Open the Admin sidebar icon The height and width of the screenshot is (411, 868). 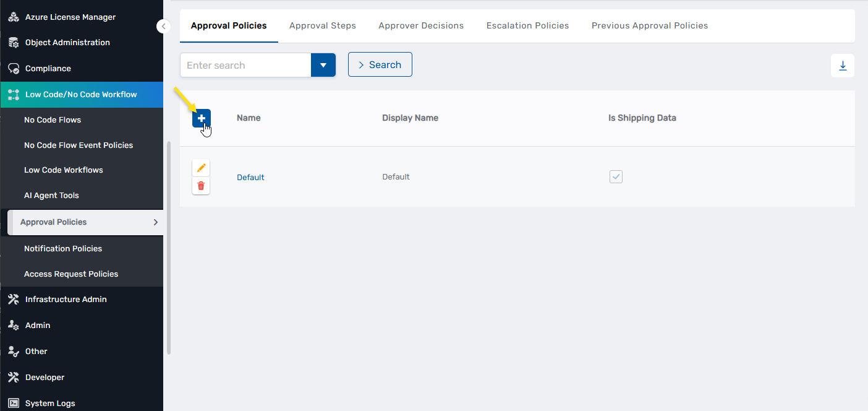(x=14, y=325)
